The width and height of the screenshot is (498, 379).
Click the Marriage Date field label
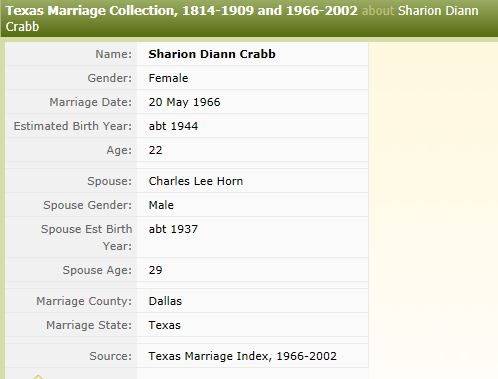91,102
